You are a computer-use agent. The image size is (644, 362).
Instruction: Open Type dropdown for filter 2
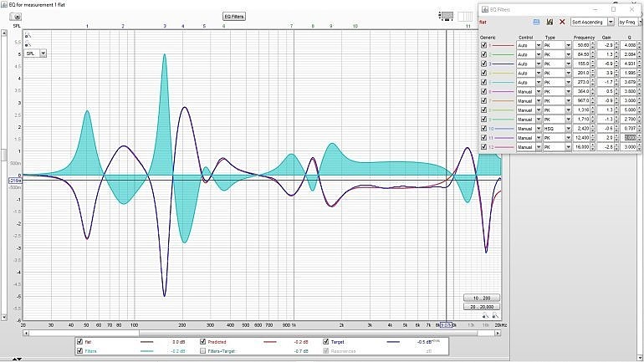557,54
